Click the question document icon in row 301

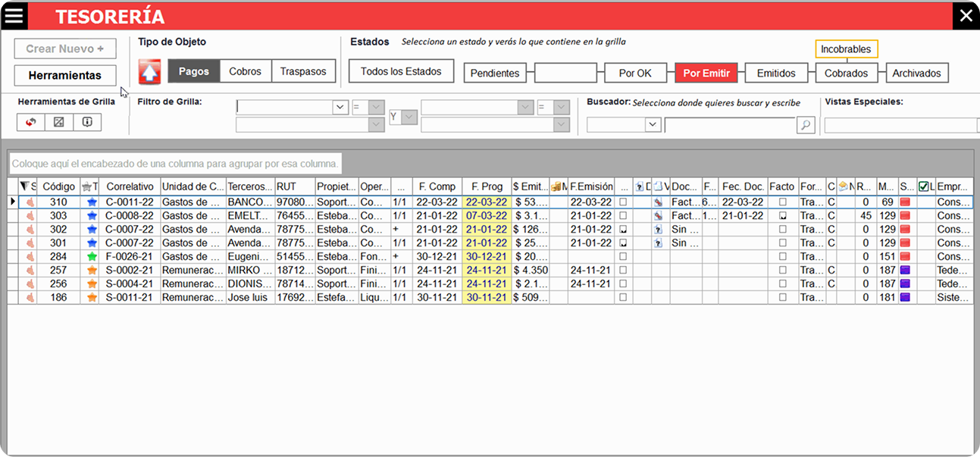coord(658,243)
